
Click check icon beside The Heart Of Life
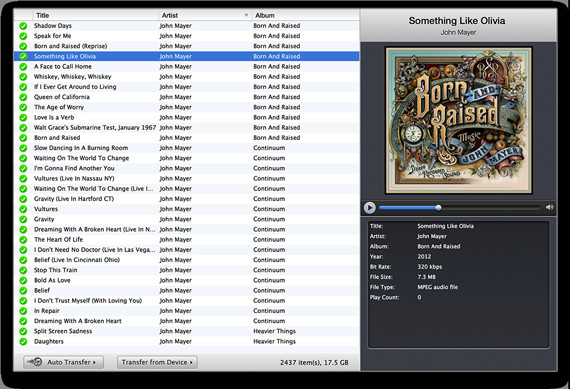click(x=23, y=240)
